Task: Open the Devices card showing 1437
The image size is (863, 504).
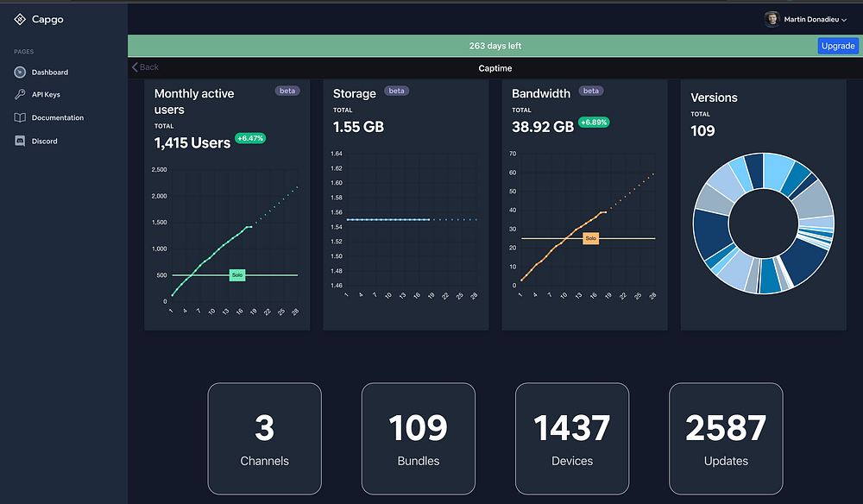Action: click(572, 438)
